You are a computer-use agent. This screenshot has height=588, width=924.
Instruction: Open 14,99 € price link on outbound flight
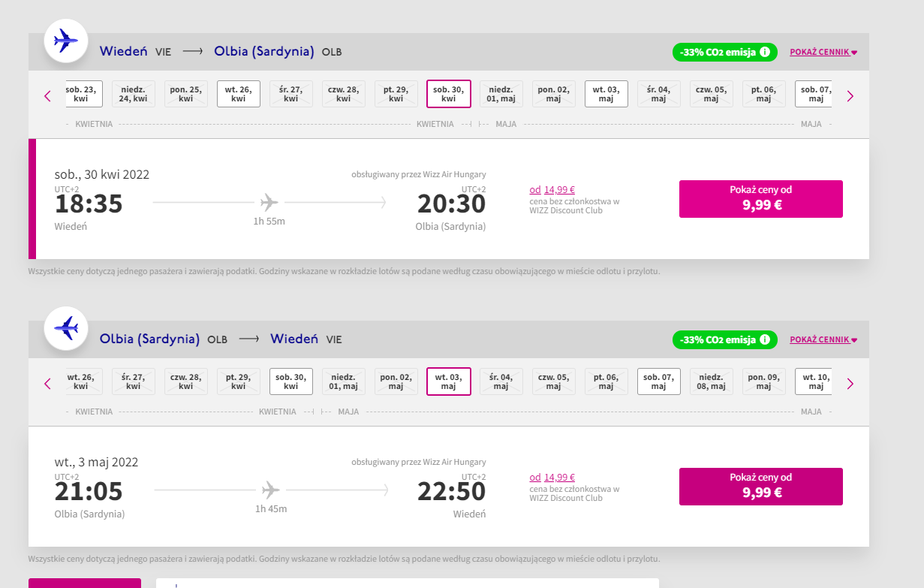pyautogui.click(x=559, y=190)
